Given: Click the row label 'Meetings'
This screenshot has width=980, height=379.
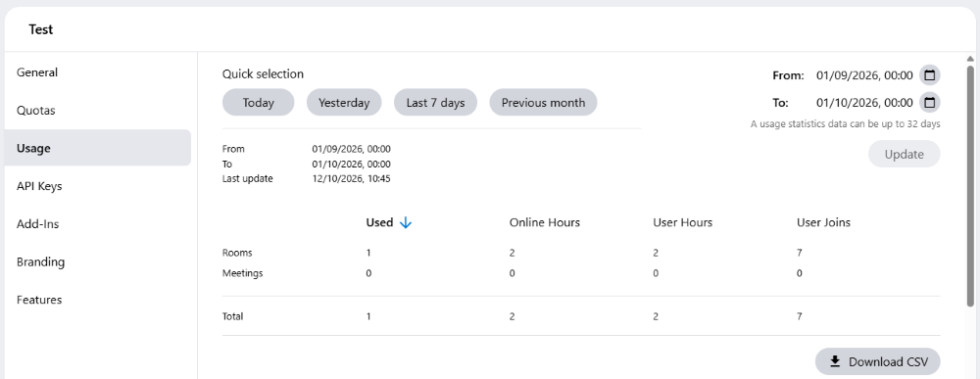Looking at the screenshot, I should tap(242, 273).
